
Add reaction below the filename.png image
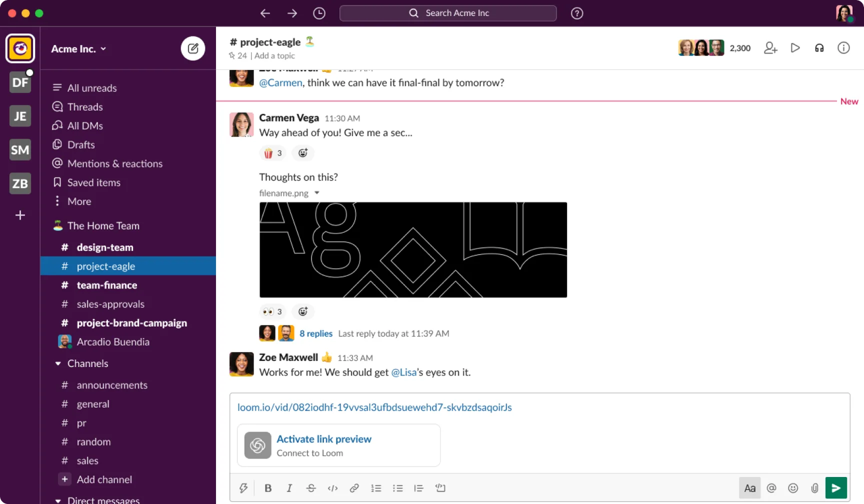303,311
